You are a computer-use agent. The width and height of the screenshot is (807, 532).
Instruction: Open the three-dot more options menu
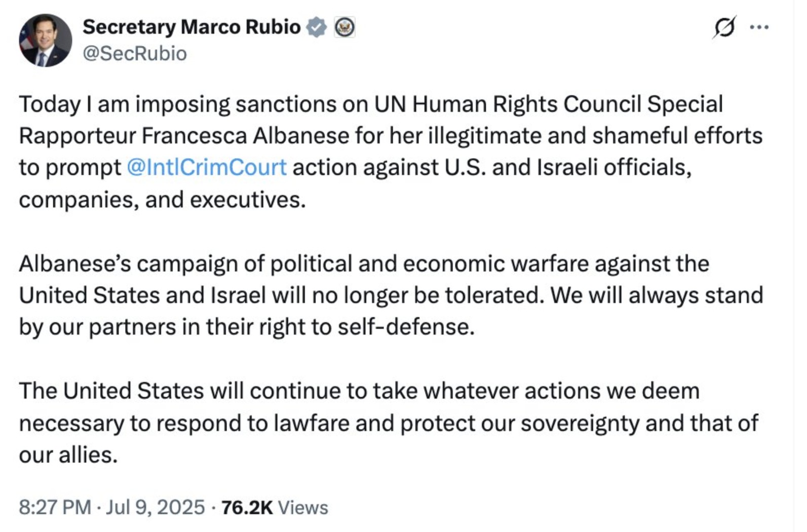point(759,27)
